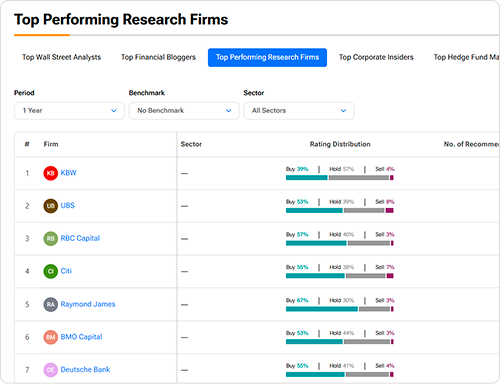Switch to Top Financial Bloggers tab
Image resolution: width=500 pixels, height=384 pixels.
[158, 57]
